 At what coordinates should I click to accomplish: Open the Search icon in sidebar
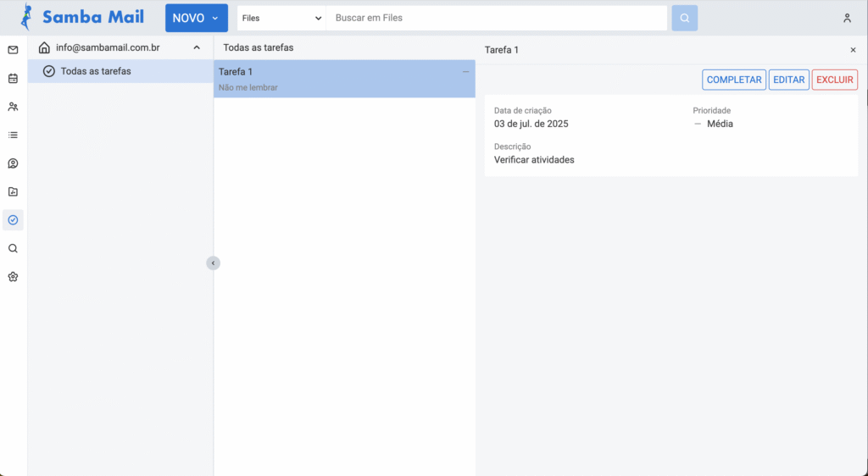pos(13,248)
